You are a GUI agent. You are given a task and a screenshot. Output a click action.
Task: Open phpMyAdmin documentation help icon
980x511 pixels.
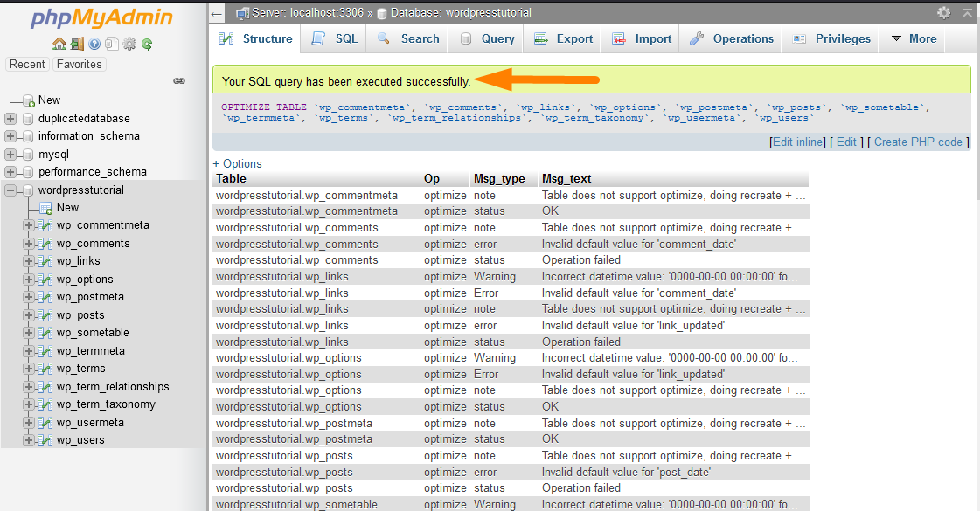pos(94,44)
